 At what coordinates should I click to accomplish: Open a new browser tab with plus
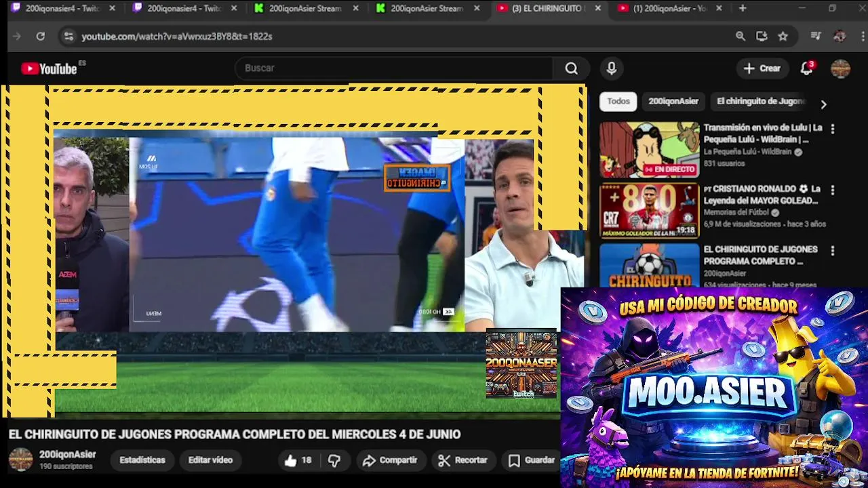[x=743, y=8]
